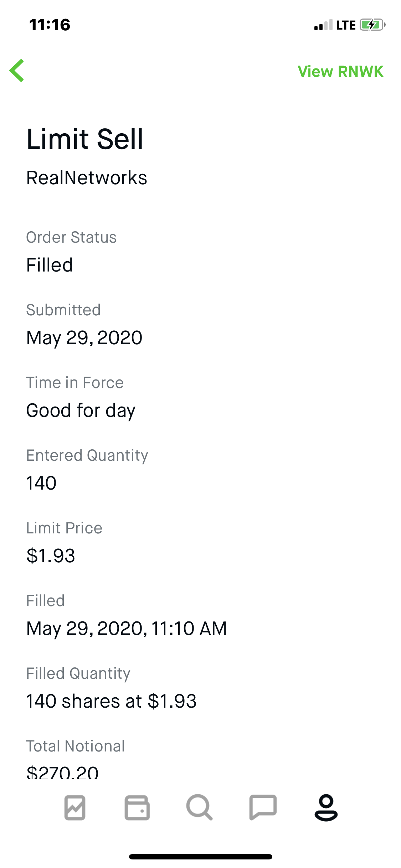Tap the Entered Quantity 140 value
This screenshot has width=401, height=868.
coord(41,483)
